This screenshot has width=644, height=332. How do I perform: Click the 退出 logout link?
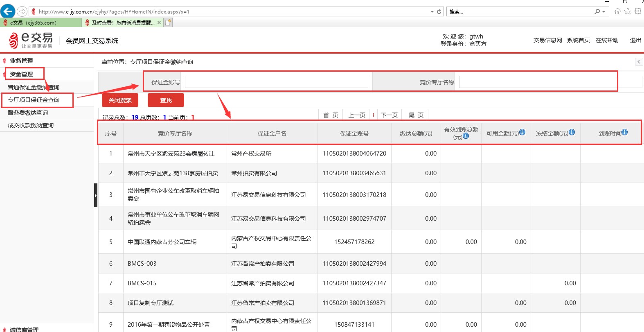pos(635,40)
